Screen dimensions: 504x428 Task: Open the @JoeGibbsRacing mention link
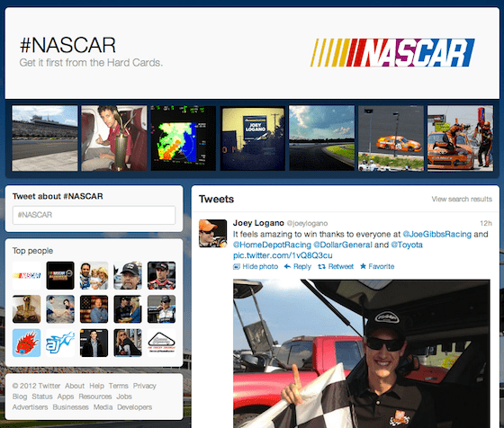[x=436, y=234]
